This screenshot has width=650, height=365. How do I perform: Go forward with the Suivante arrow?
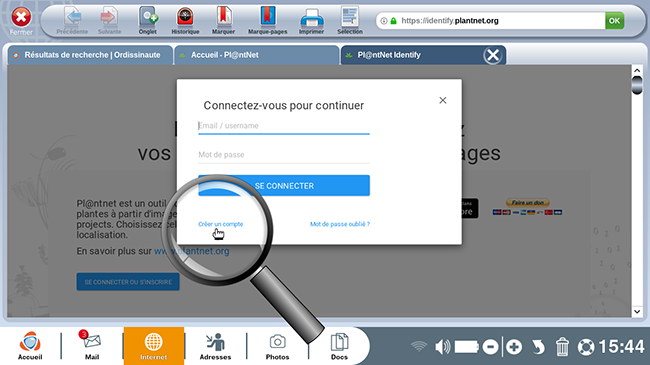(x=109, y=21)
